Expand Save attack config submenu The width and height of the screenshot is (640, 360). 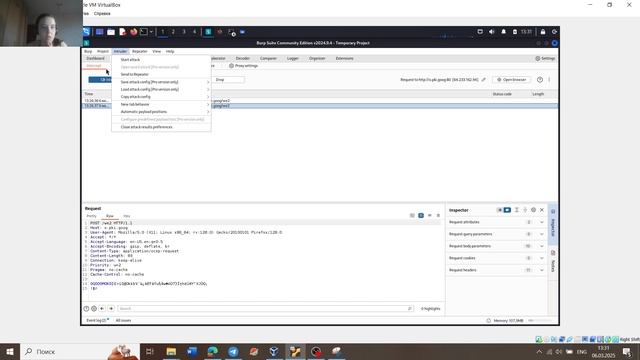pos(161,82)
